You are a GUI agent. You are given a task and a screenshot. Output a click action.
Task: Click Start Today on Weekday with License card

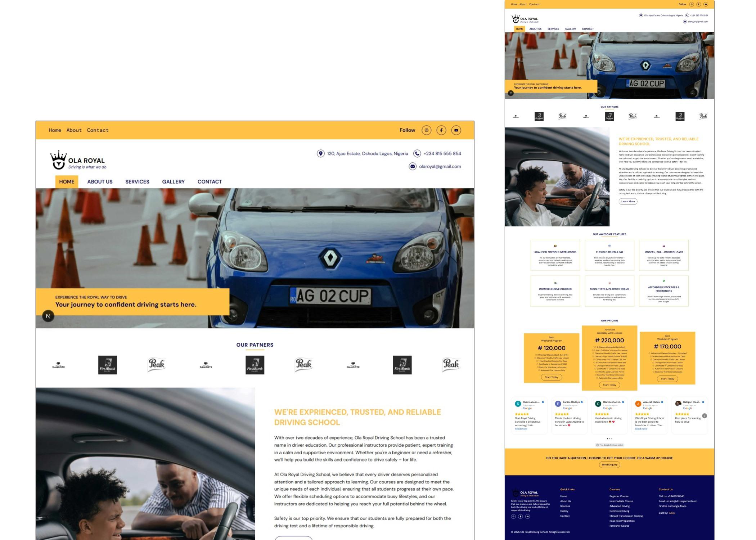609,385
